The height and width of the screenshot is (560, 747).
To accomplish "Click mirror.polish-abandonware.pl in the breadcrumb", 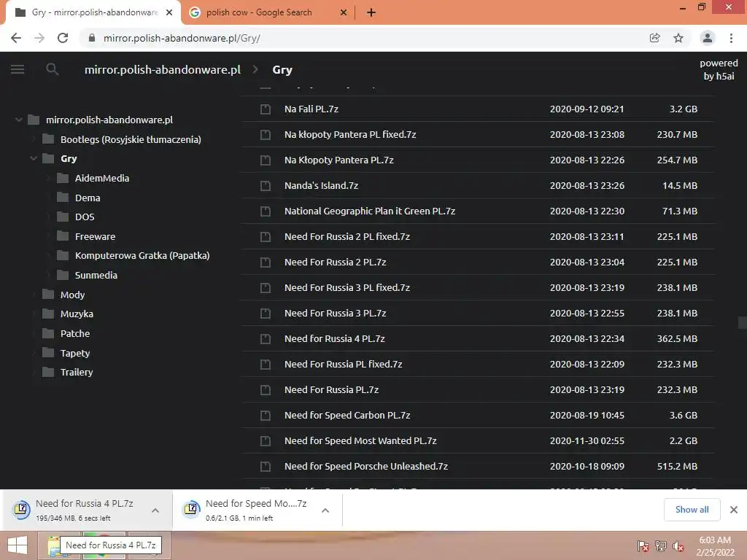I will point(163,69).
